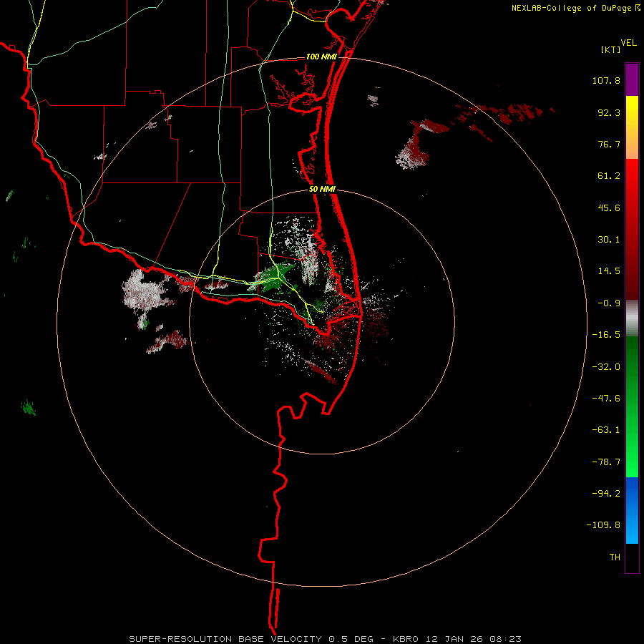Click the Super-Resolution Base Velocity caption text
Viewport: 644px width, 644px height.
pyautogui.click(x=326, y=639)
